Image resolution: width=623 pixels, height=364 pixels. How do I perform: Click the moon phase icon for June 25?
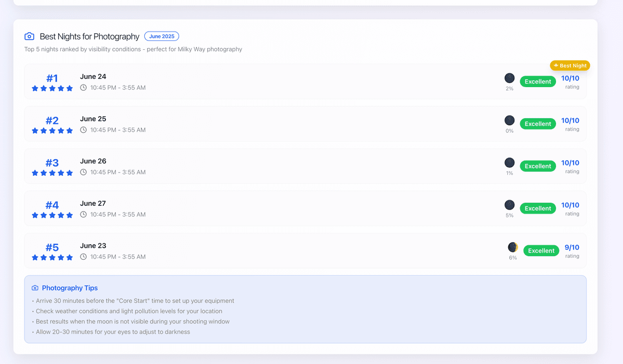point(509,120)
